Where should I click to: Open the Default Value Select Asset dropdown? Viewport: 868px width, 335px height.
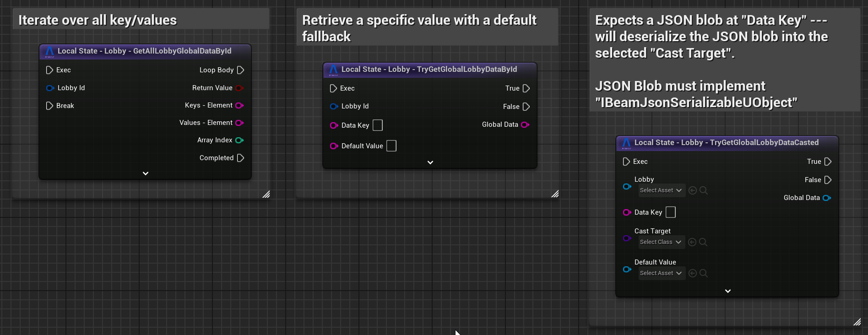tap(661, 273)
